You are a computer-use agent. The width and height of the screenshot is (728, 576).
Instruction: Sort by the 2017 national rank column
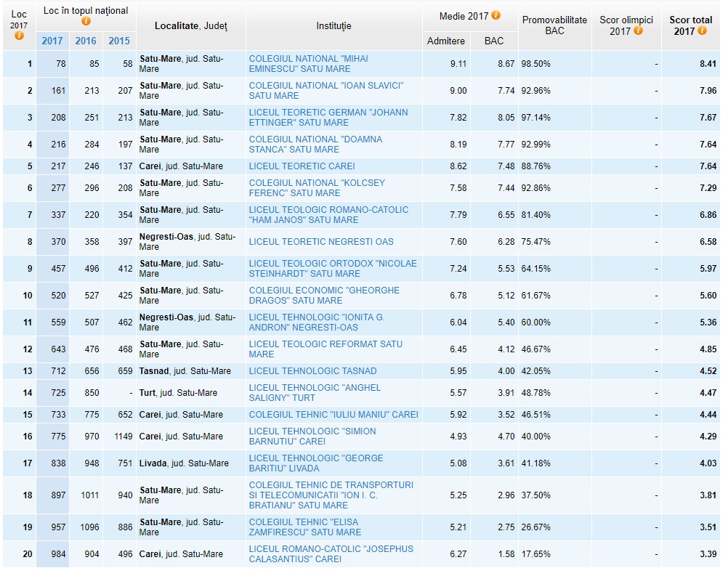52,41
